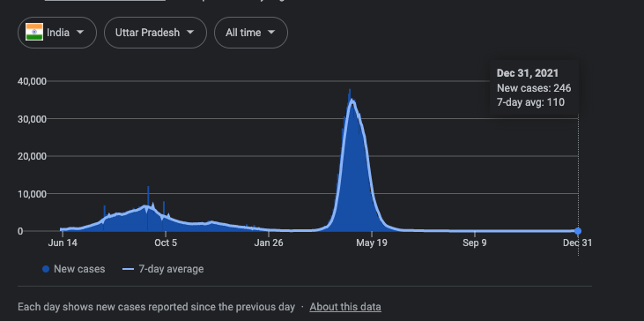The height and width of the screenshot is (321, 644).
Task: Click the New cases: 246 tooltip value
Action: [x=534, y=88]
